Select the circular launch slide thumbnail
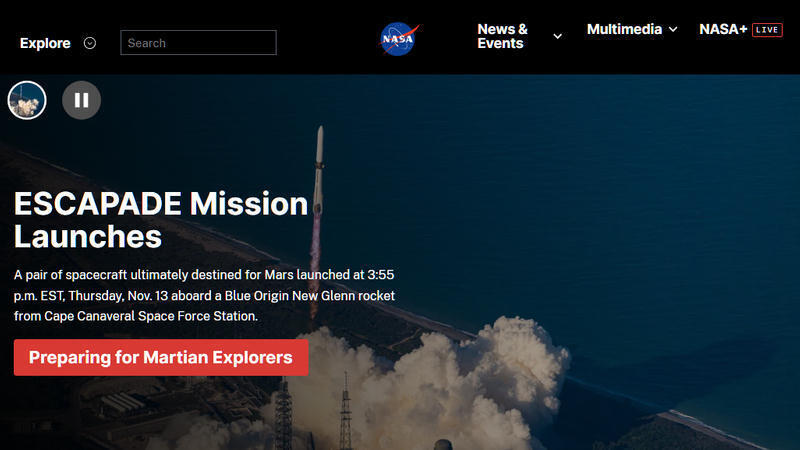This screenshot has height=450, width=800. coord(27,100)
